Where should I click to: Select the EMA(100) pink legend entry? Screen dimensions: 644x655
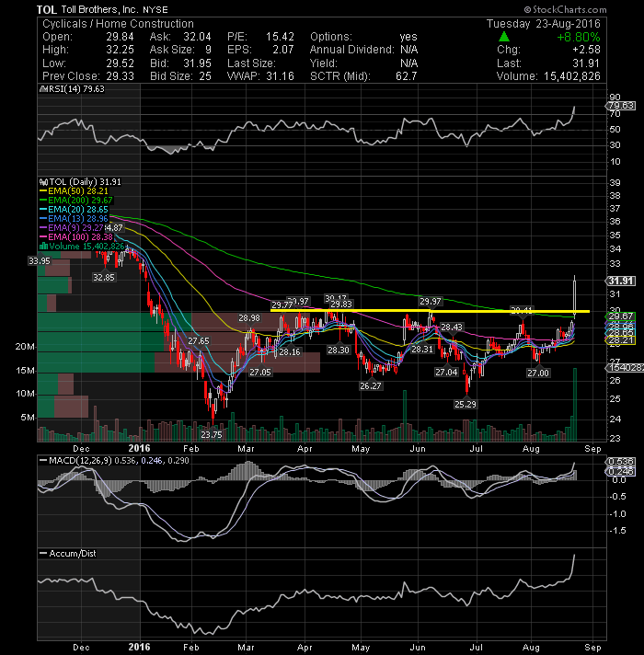point(76,236)
